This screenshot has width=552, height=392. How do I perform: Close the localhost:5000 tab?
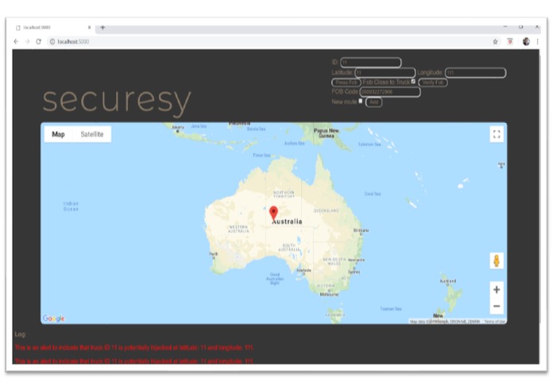[90, 27]
